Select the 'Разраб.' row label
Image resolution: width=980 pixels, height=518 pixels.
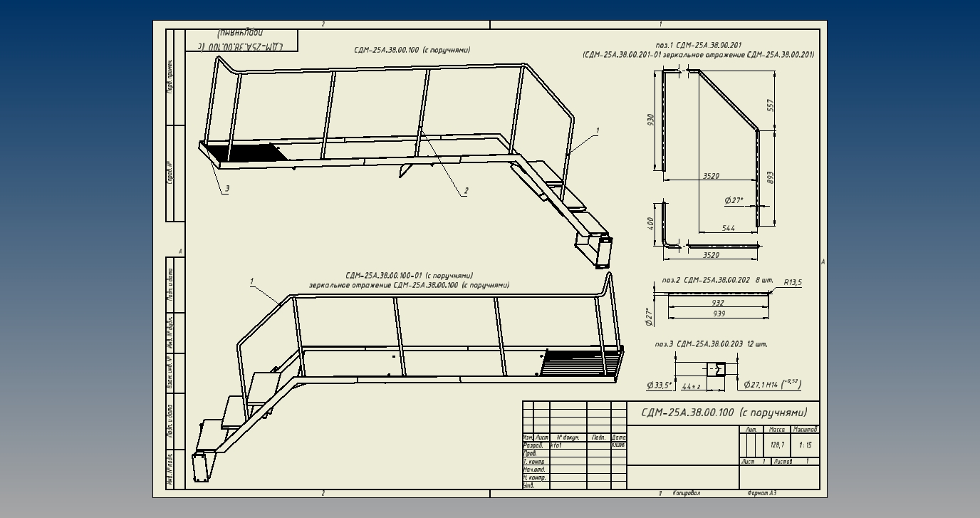pyautogui.click(x=533, y=445)
